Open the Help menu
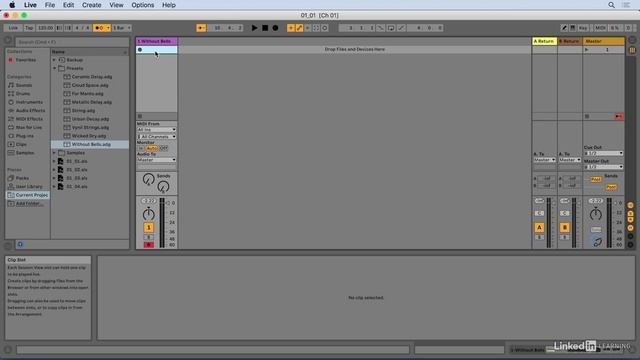 point(169,5)
